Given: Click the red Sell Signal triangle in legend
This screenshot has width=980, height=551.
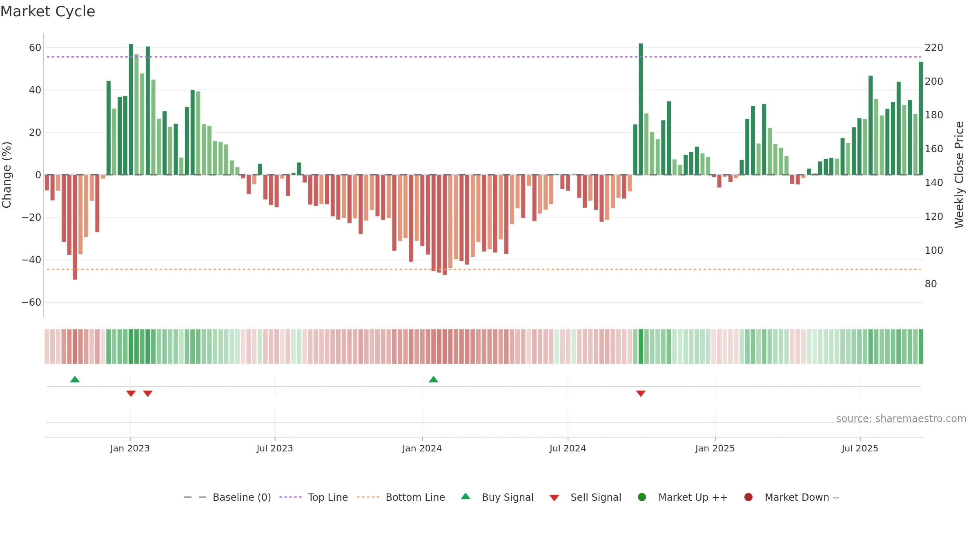Looking at the screenshot, I should click(x=554, y=498).
